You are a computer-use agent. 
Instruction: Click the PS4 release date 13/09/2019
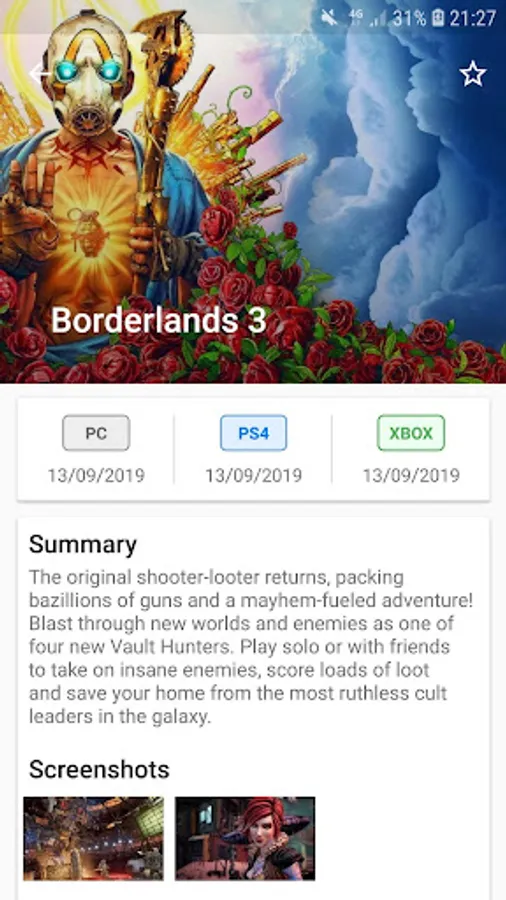tap(254, 475)
